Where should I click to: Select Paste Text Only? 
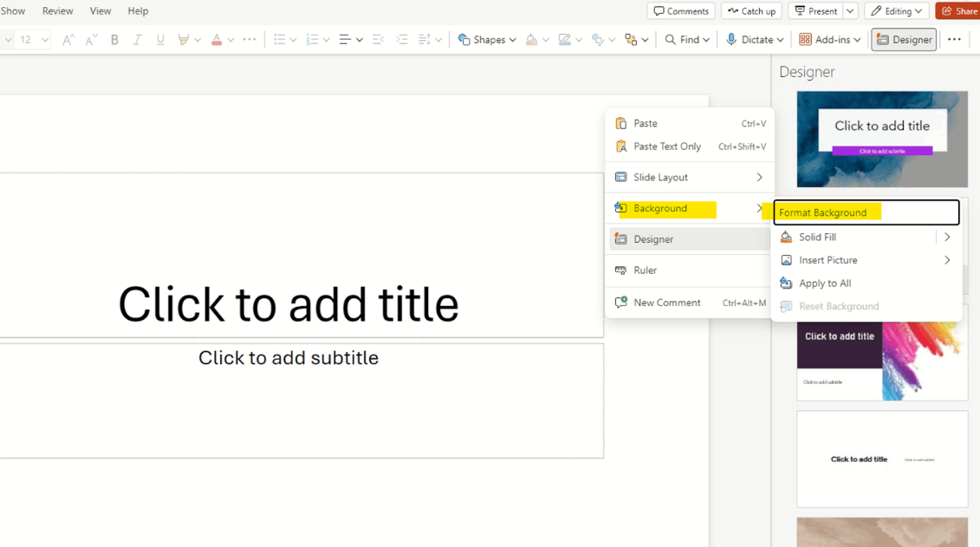667,146
